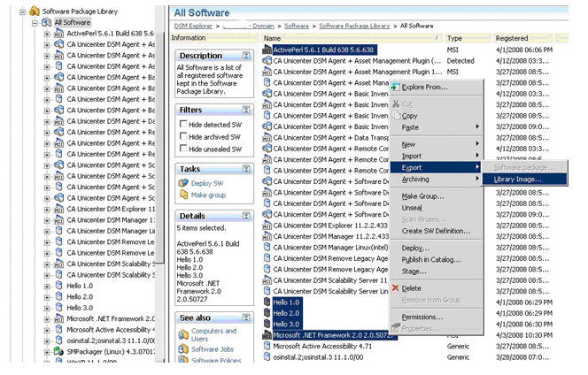Click the Explore From arrow icon
Viewport: 588px width, 375px height.
[395, 87]
